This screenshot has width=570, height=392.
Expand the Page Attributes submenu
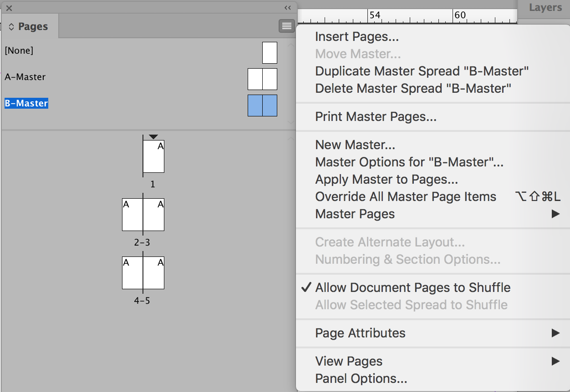[x=360, y=333]
